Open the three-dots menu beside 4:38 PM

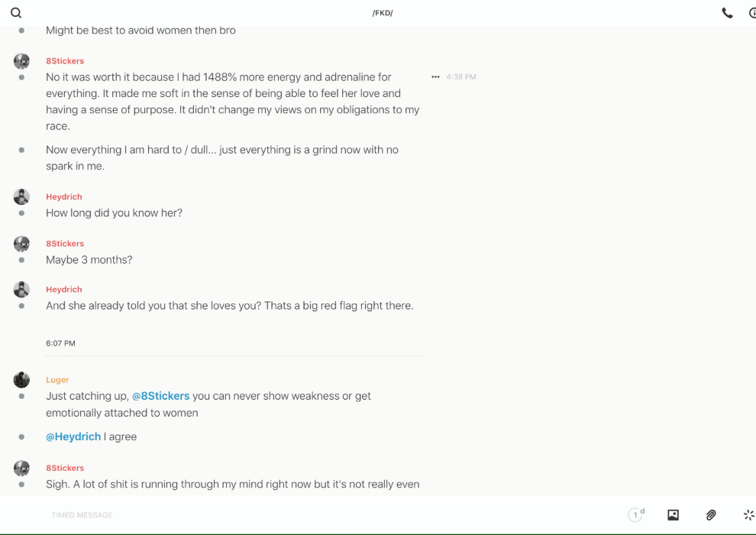coord(435,77)
